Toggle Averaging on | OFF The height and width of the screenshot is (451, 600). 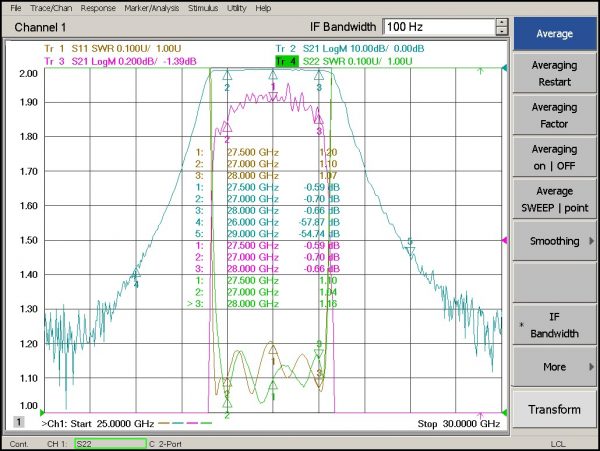pos(554,156)
